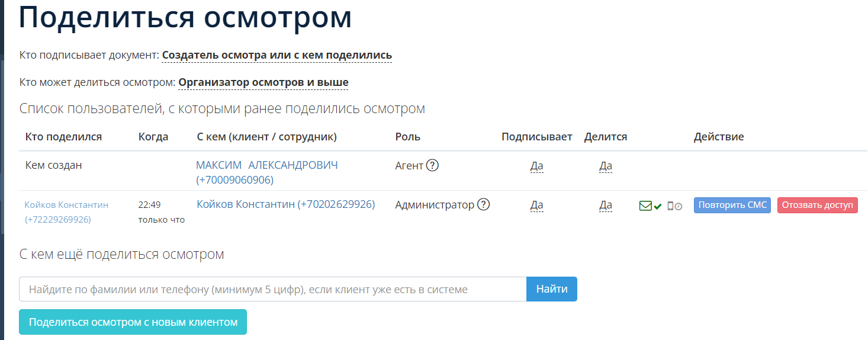Viewport: 868px width, 340px height.
Task: Open the Койков Константин (+72229269926) sharer link
Action: [66, 205]
